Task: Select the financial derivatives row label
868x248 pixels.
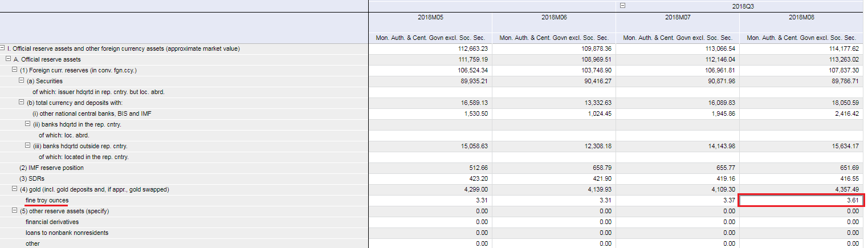Action: 52,222
